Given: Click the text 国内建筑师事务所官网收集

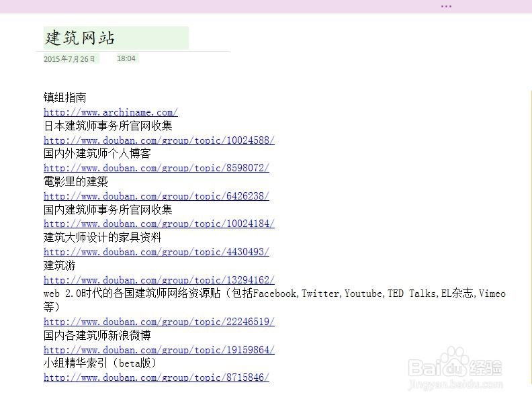Looking at the screenshot, I should pyautogui.click(x=108, y=210).
